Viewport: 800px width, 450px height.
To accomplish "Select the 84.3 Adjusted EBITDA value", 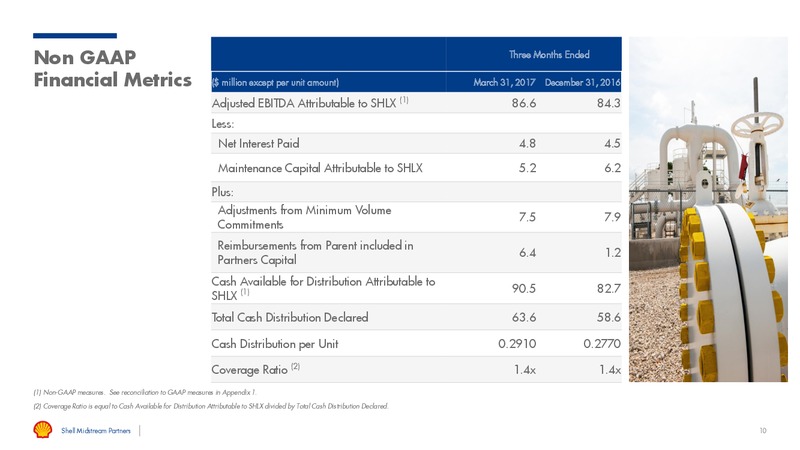I will (x=609, y=103).
